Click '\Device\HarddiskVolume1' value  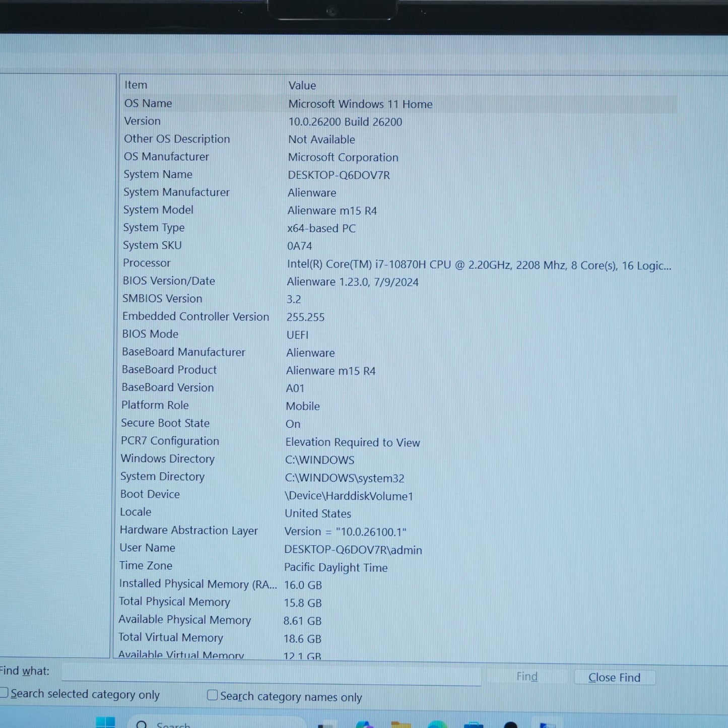pyautogui.click(x=349, y=496)
